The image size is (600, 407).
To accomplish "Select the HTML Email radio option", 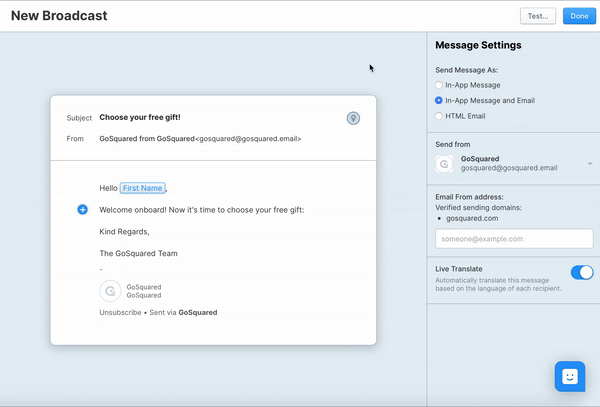I will pyautogui.click(x=439, y=116).
